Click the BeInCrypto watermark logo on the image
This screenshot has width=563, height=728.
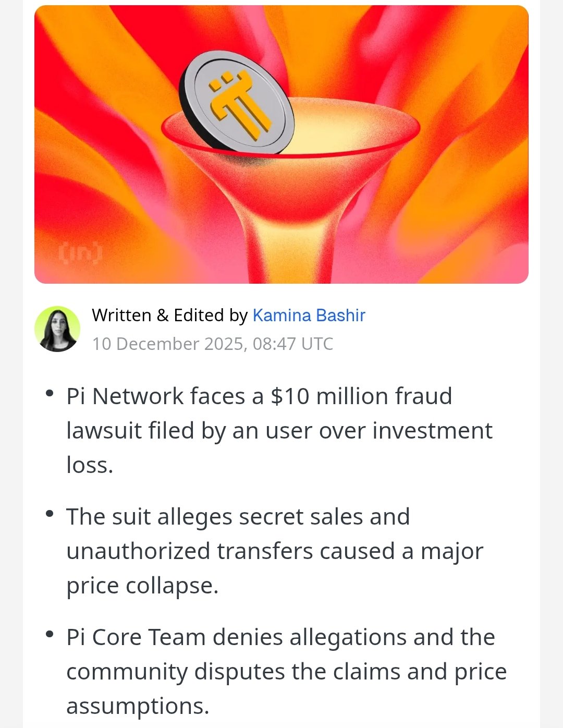80,253
